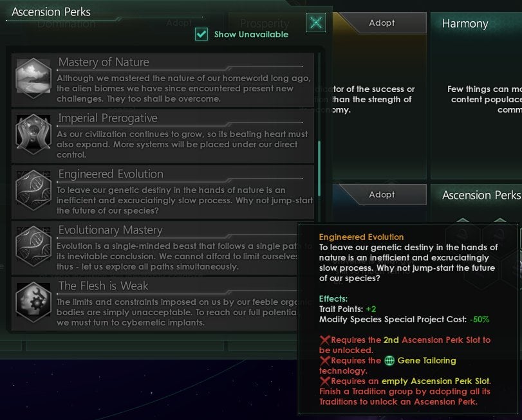Select the Mastery of Nature perk title
Image resolution: width=522 pixels, height=420 pixels.
pos(104,62)
